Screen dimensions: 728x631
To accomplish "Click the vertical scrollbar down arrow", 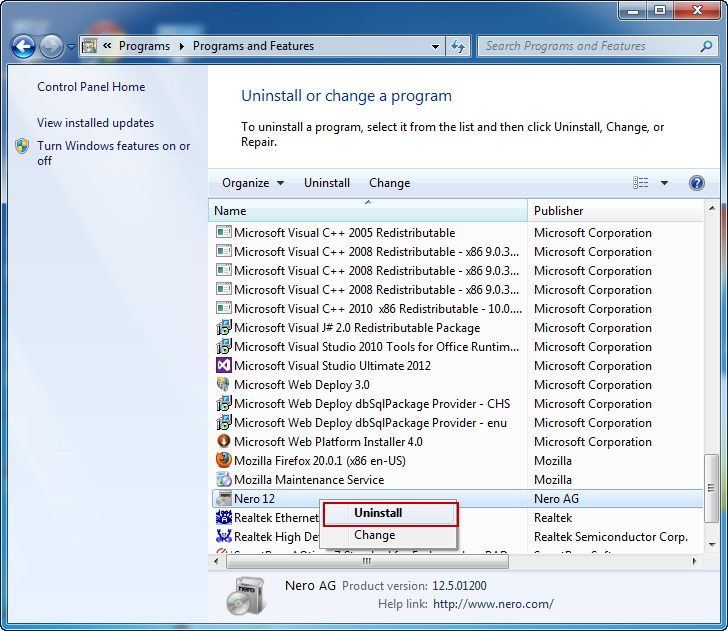I will pos(712,544).
